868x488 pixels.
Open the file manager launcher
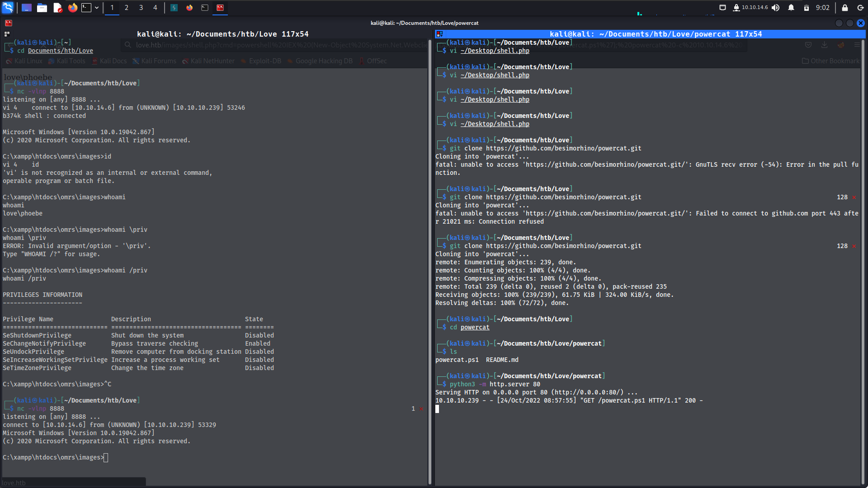click(x=42, y=8)
